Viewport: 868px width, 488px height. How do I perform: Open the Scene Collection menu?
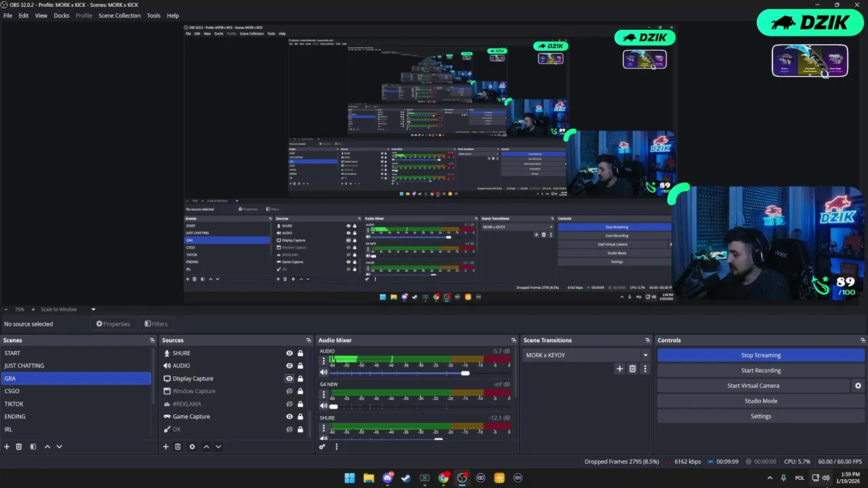click(x=119, y=16)
